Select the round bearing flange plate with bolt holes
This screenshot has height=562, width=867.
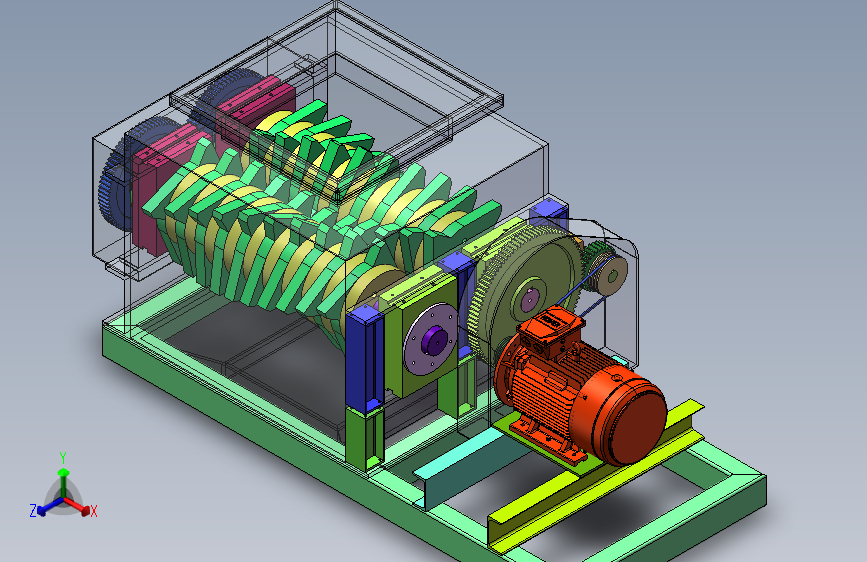tap(430, 339)
